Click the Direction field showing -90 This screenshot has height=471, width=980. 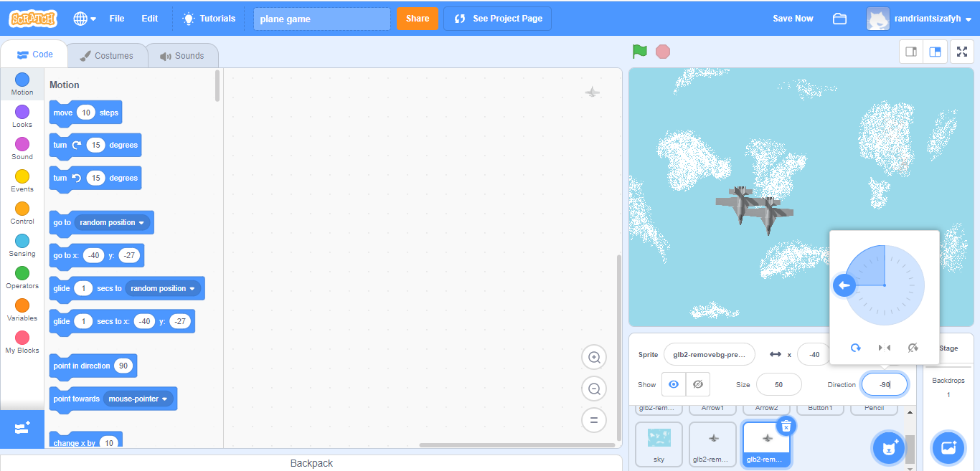coord(885,384)
